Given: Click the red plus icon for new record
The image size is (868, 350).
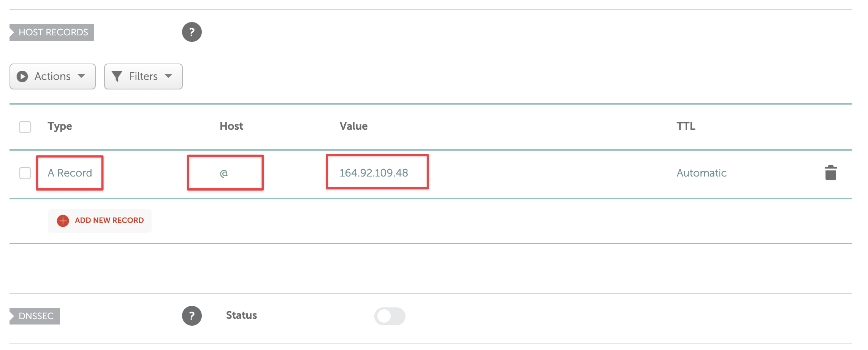Looking at the screenshot, I should tap(63, 221).
